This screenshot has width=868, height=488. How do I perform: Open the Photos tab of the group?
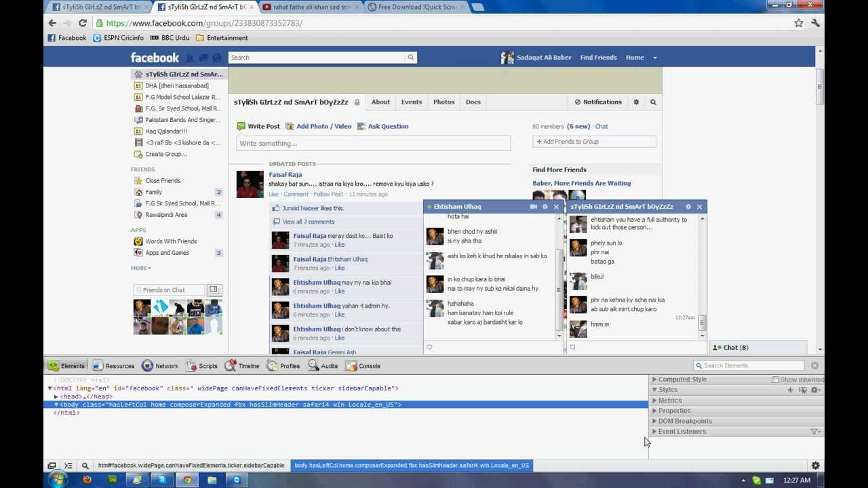coord(443,102)
